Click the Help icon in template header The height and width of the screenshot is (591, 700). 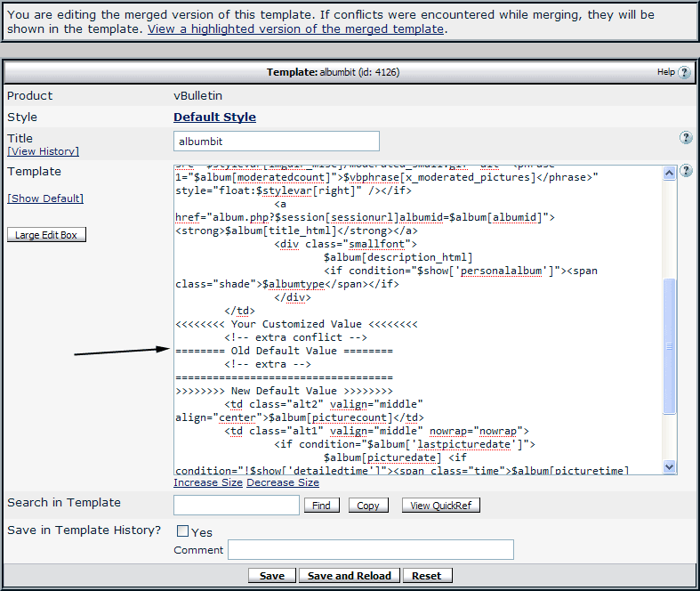684,72
